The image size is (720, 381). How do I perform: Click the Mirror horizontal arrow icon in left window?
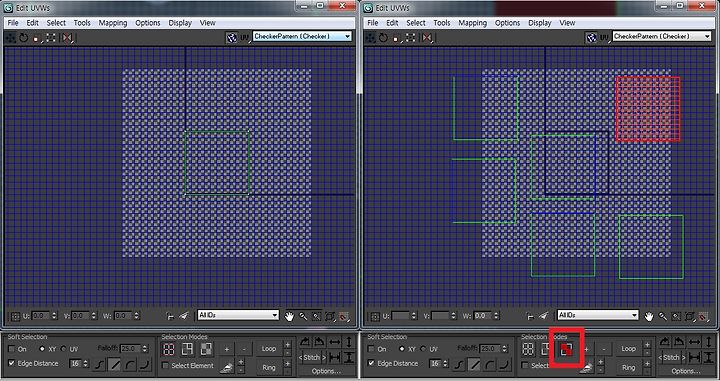point(334,342)
